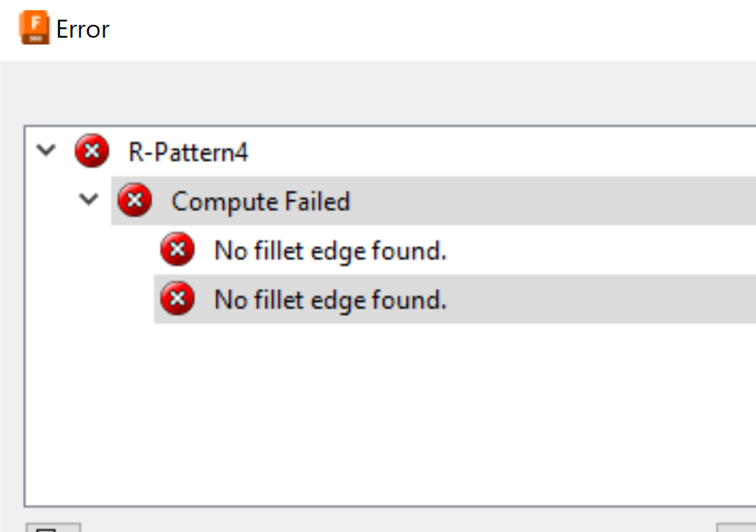
Task: Collapse the Compute Failed node
Action: (89, 200)
